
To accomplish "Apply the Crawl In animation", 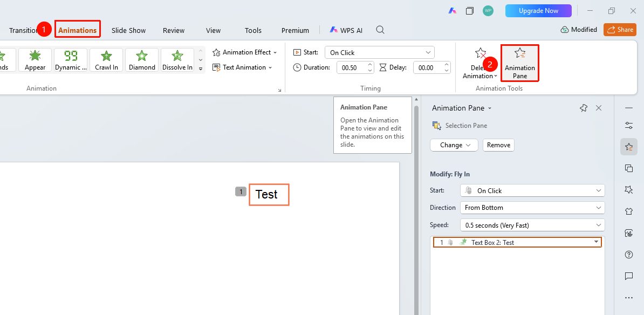I will click(106, 60).
